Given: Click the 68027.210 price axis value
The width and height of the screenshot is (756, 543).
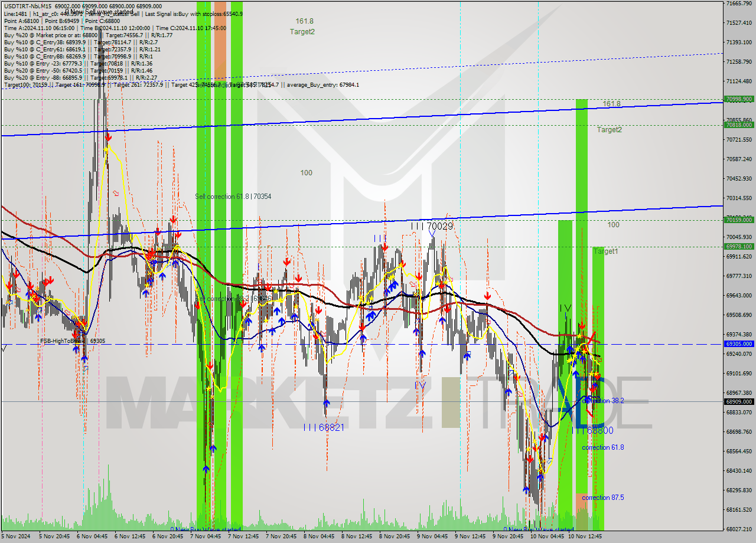Looking at the screenshot, I should click(x=739, y=529).
